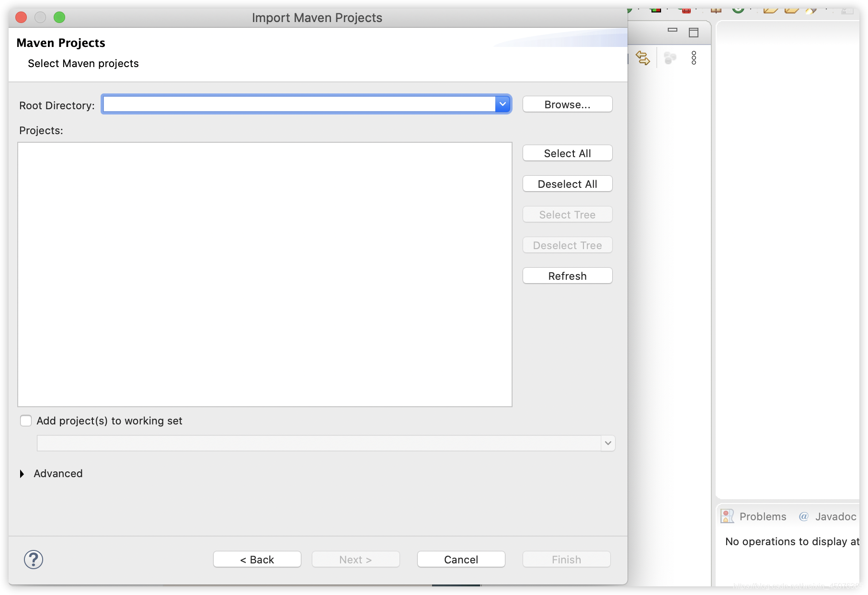Click the Javadoc @ icon
868x595 pixels.
[x=804, y=516]
